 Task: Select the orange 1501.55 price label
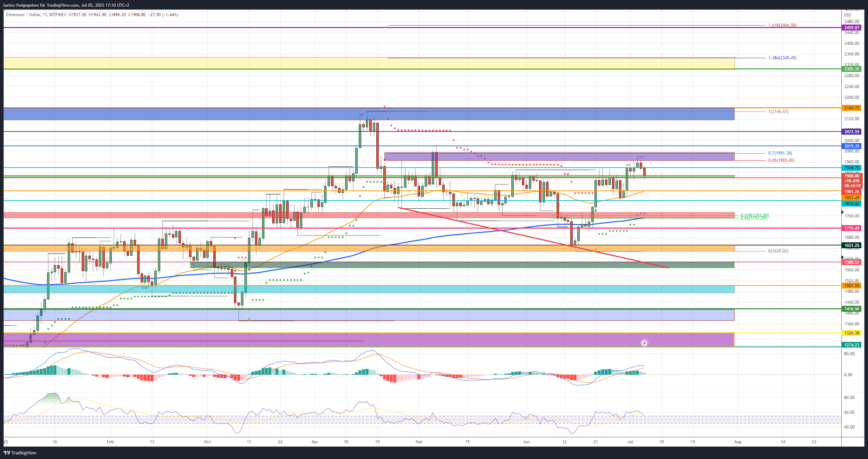[852, 286]
